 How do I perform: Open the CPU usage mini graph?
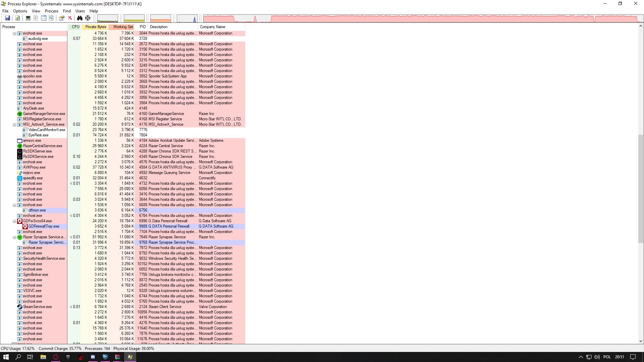tap(108, 18)
